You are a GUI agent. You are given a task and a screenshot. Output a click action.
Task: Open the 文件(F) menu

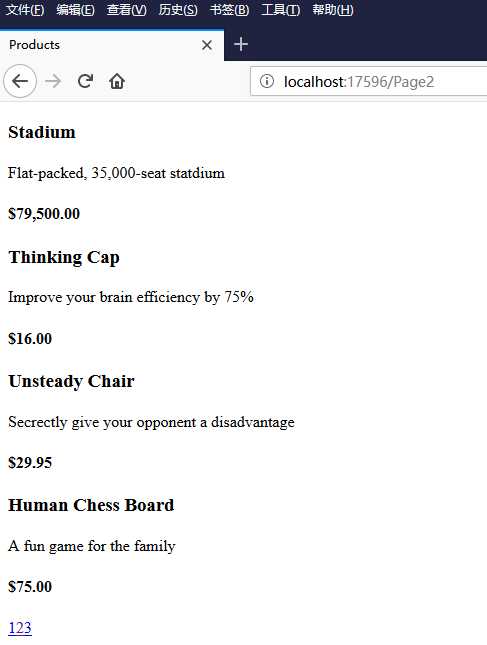pyautogui.click(x=25, y=9)
